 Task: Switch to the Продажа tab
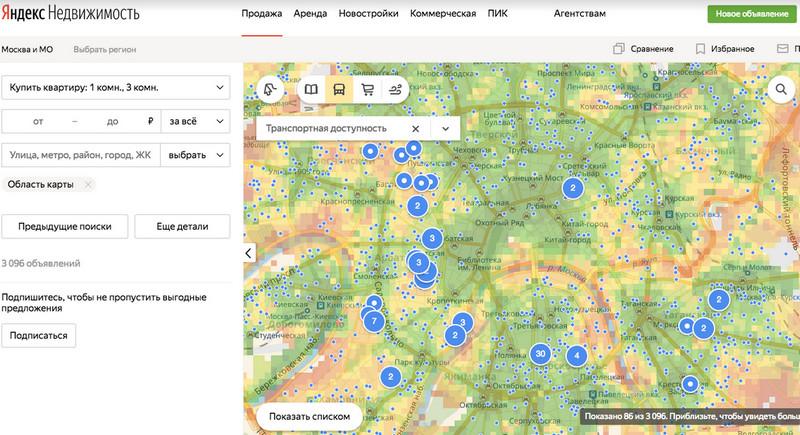[262, 14]
